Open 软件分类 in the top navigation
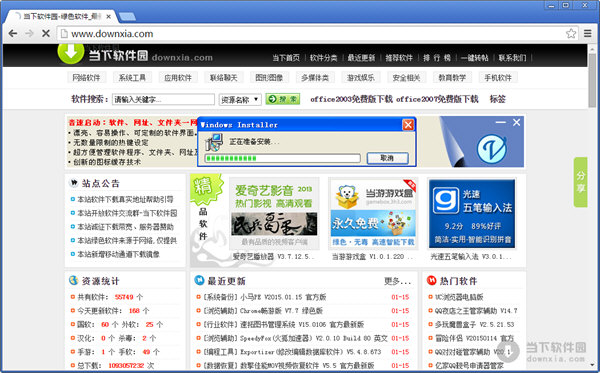 tap(323, 58)
